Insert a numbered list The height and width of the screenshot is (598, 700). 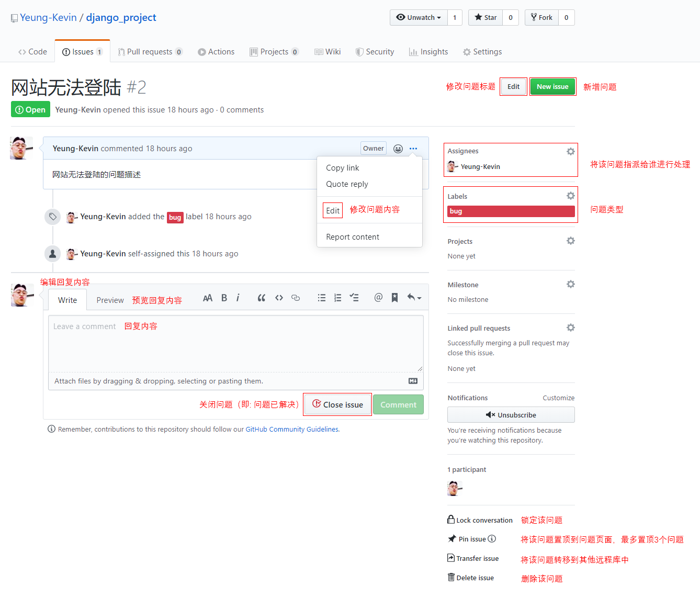(338, 298)
